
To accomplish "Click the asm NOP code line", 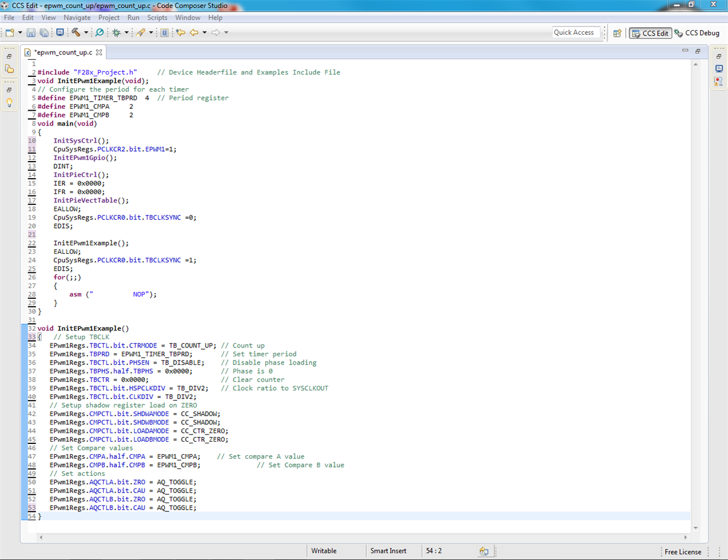I will pyautogui.click(x=113, y=294).
